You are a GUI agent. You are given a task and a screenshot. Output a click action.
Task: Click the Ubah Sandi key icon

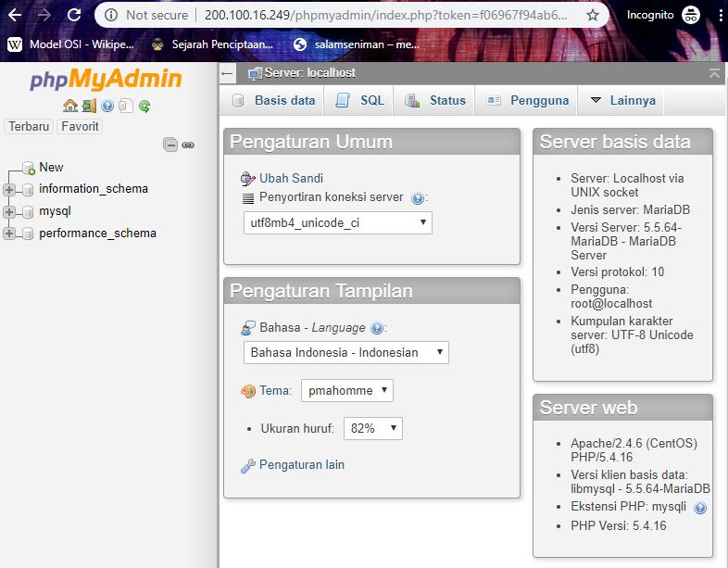point(247,178)
